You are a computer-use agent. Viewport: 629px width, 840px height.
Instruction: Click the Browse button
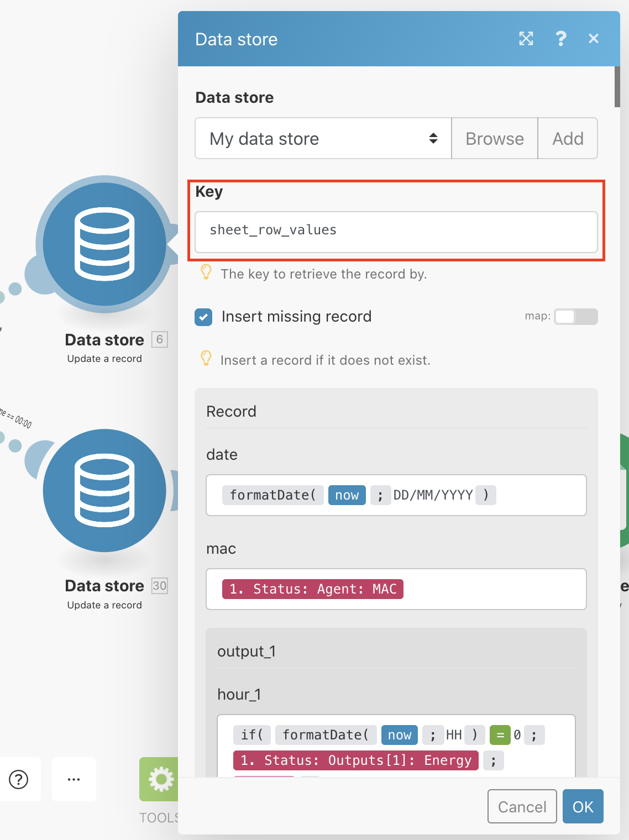coord(495,138)
